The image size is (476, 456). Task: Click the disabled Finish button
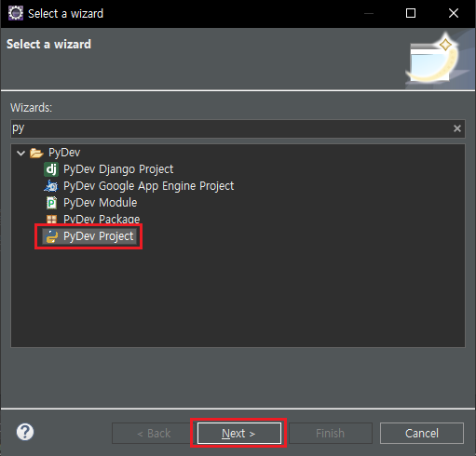click(x=331, y=433)
